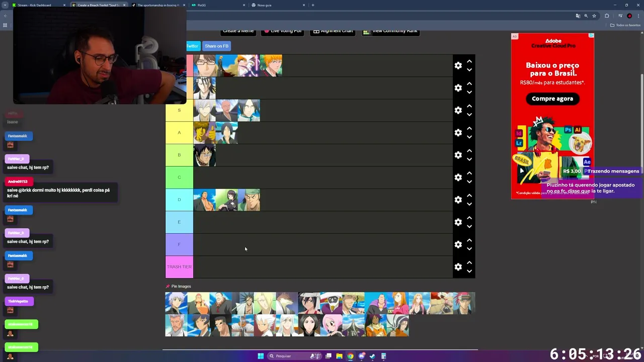Open a new browser tab
The height and width of the screenshot is (362, 644).
[x=313, y=5]
